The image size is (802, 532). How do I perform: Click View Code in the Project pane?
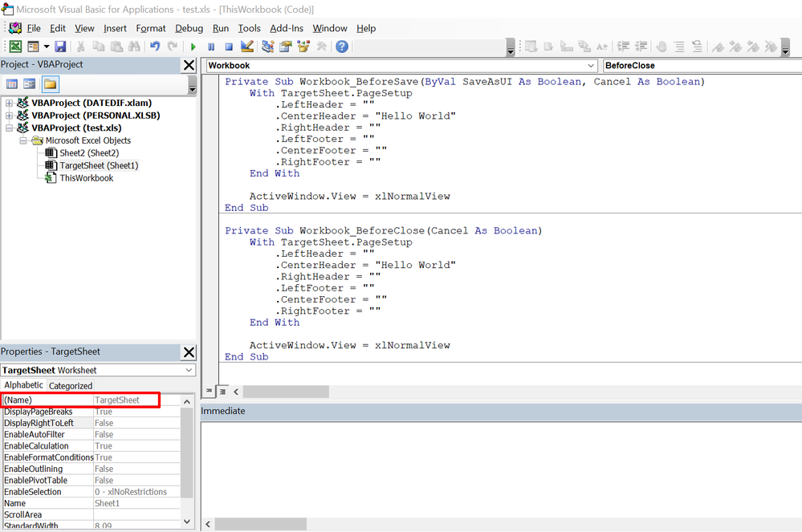[x=12, y=83]
